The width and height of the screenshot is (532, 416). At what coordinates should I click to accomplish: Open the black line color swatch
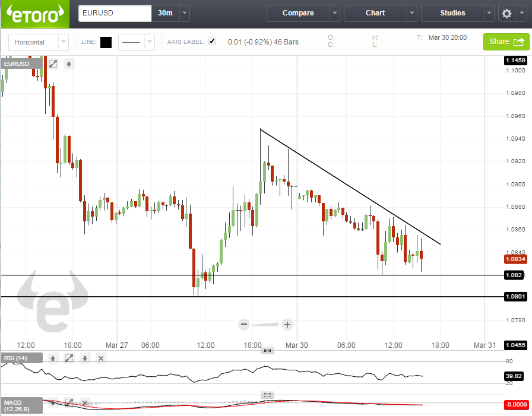[106, 42]
